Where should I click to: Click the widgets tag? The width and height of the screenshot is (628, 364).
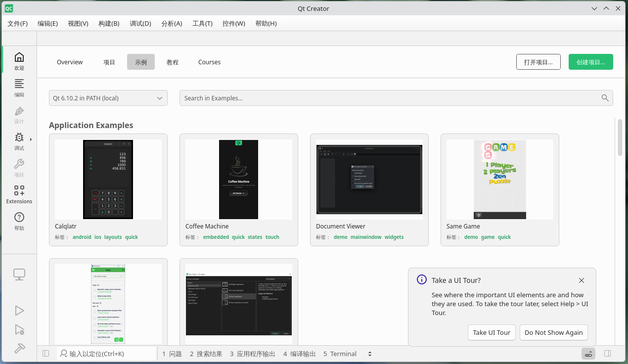[394, 237]
